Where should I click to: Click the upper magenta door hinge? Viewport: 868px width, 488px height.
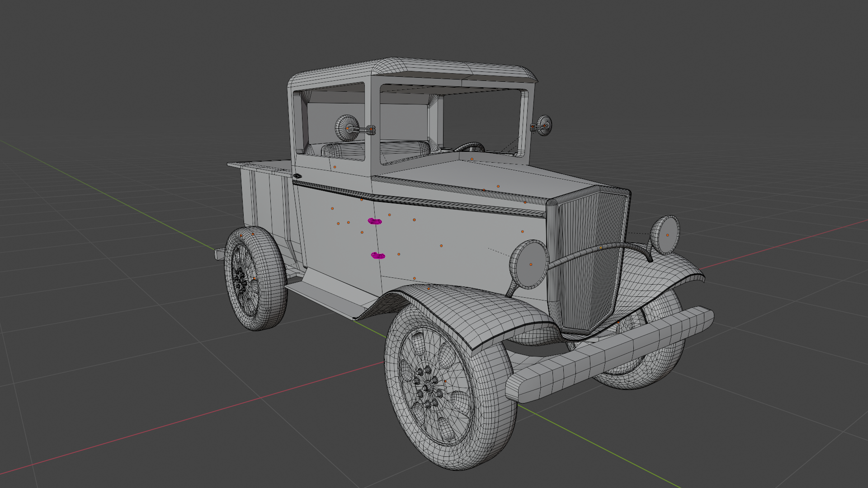pyautogui.click(x=374, y=221)
